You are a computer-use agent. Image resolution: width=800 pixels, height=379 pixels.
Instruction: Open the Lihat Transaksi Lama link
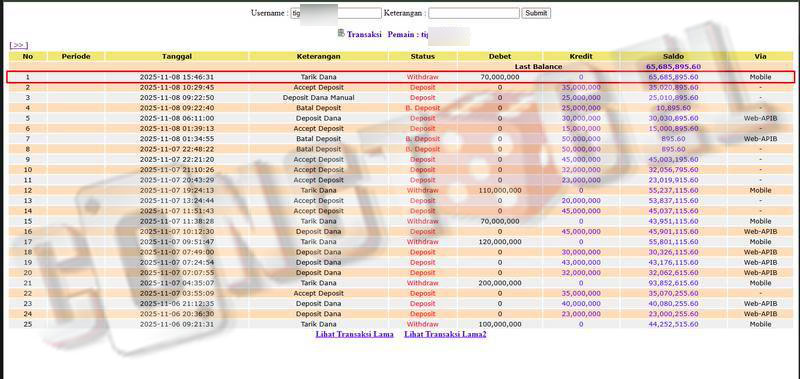[x=355, y=335]
